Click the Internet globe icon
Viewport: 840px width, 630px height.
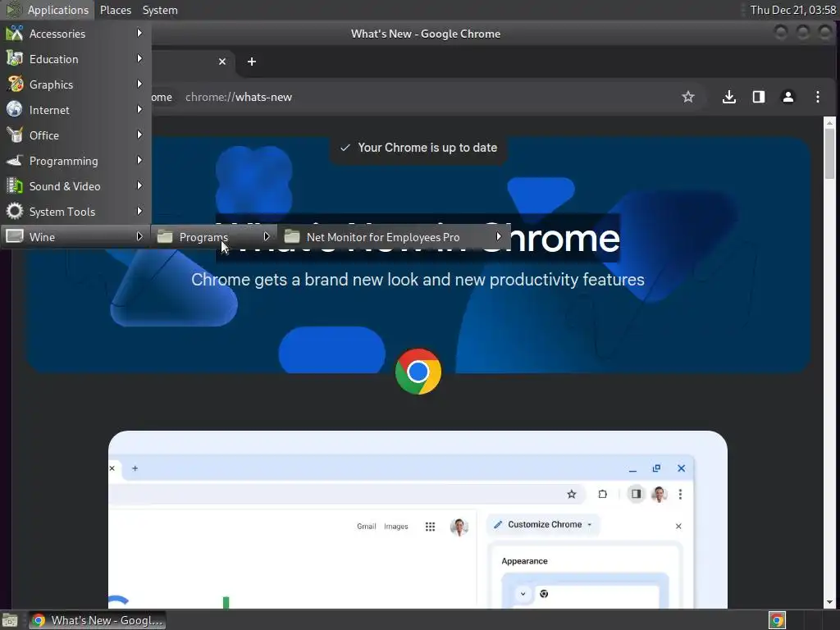pyautogui.click(x=15, y=109)
